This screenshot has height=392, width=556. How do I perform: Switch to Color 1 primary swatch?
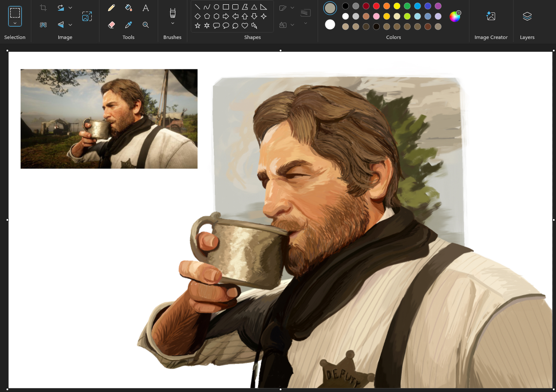click(x=330, y=8)
